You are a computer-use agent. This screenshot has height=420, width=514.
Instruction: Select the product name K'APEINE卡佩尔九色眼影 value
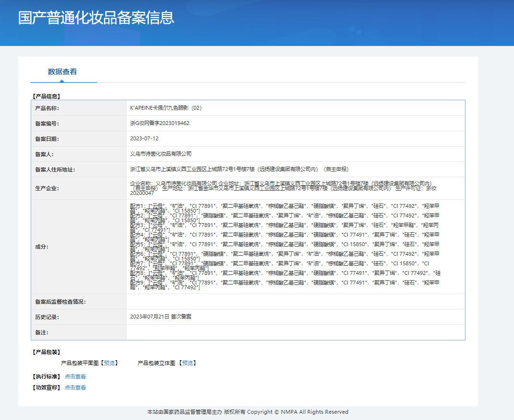tap(166, 108)
